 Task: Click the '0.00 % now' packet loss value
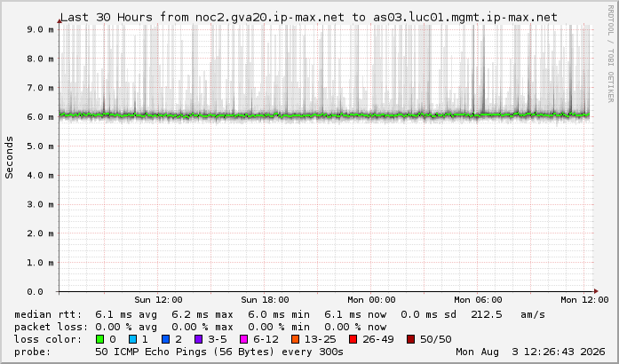coord(355,327)
